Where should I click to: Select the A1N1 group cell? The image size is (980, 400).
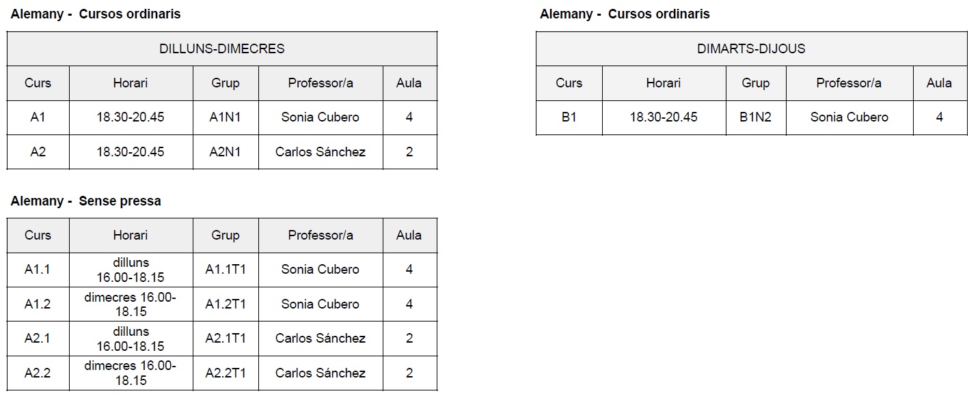click(226, 117)
